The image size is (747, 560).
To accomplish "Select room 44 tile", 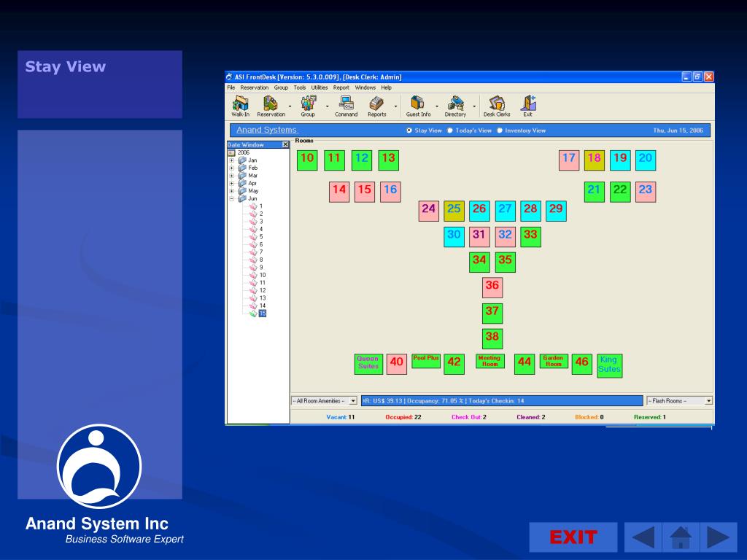I will [x=524, y=364].
